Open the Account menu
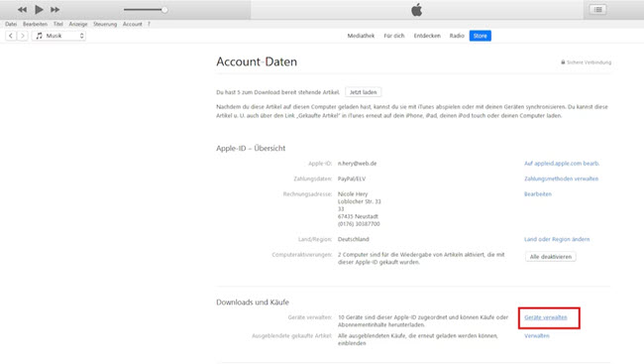The image size is (644, 364). tap(132, 24)
